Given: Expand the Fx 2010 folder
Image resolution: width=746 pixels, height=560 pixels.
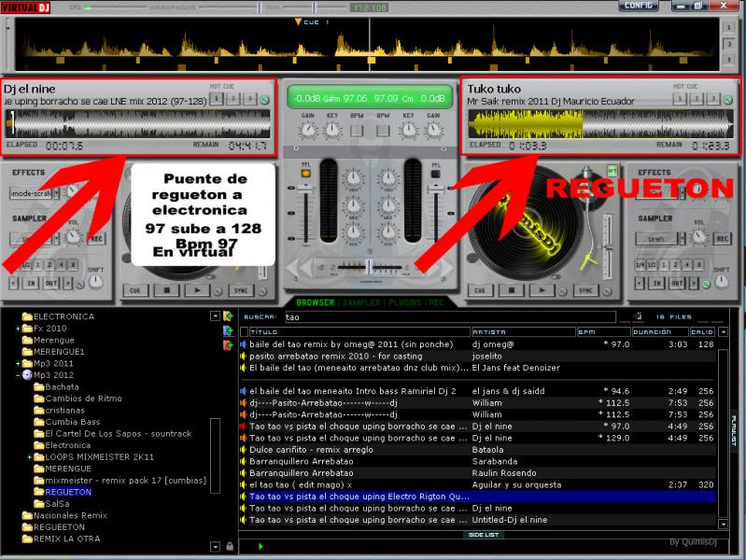Looking at the screenshot, I should tap(18, 329).
